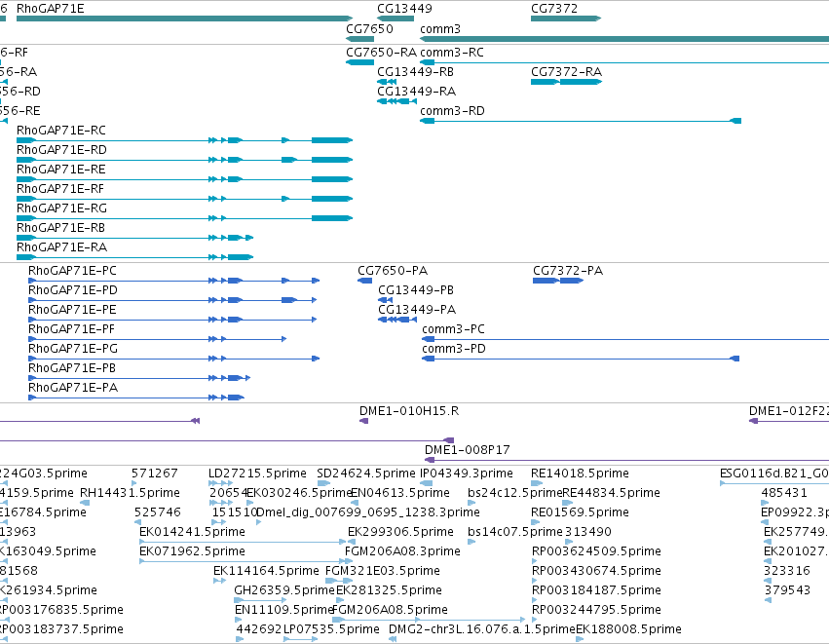Screen dimensions: 829x644
Task: Select clone DME1-008P17
Action: (x=627, y=460)
